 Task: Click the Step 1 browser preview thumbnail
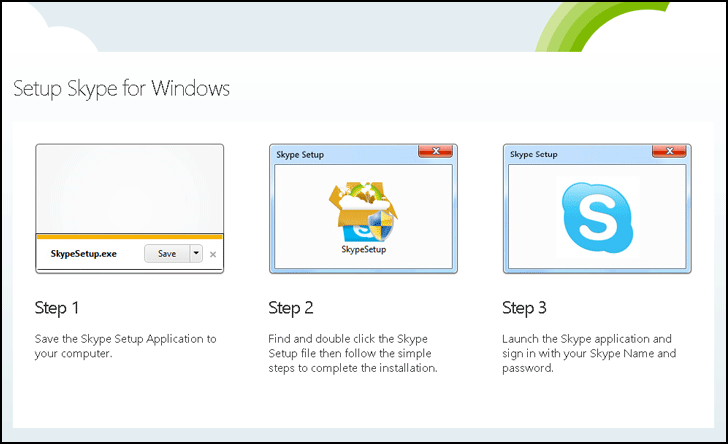[x=129, y=190]
